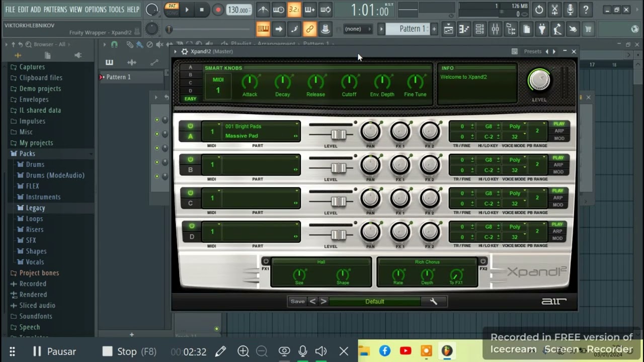Toggle power for Xpand!2 part B
This screenshot has width=644, height=362.
click(190, 159)
